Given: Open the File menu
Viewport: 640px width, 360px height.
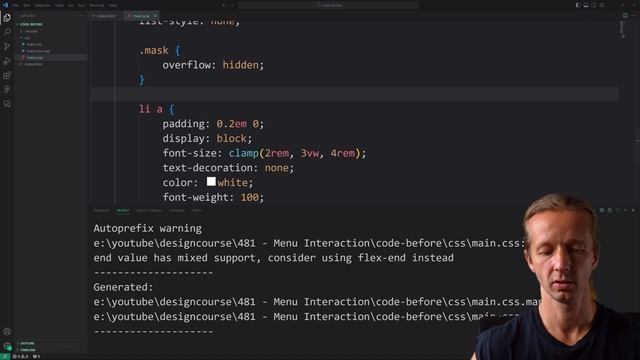Looking at the screenshot, I should point(16,5).
